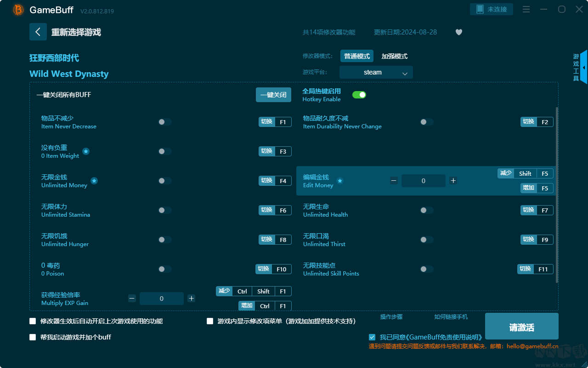This screenshot has height=368, width=588.
Task: Enable Unlimited Health toggle
Action: point(427,210)
